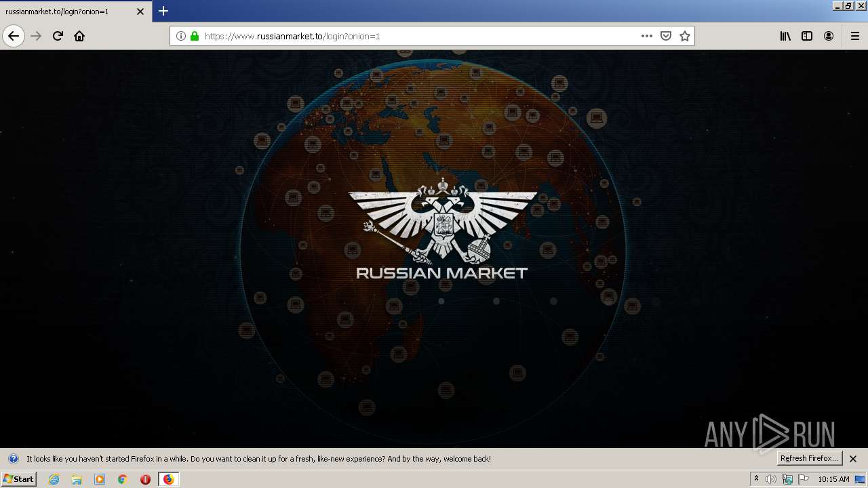Show site information for russianmarket.to

181,36
